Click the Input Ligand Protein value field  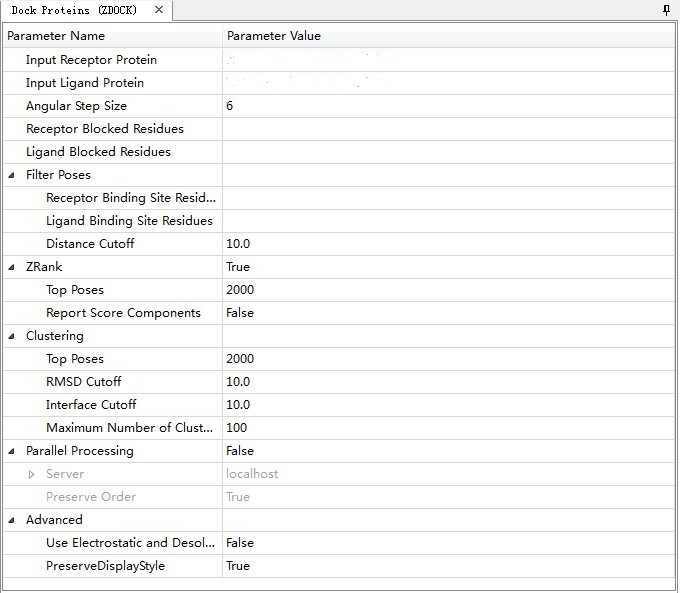tap(448, 83)
